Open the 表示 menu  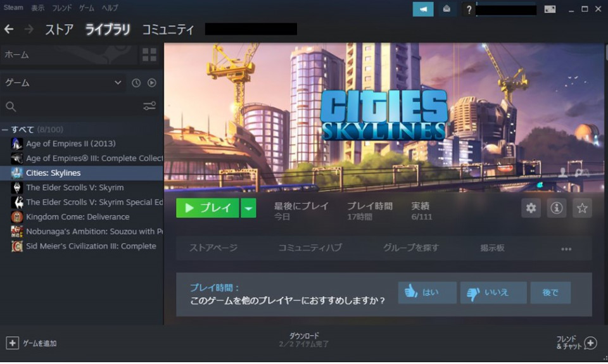pyautogui.click(x=37, y=8)
